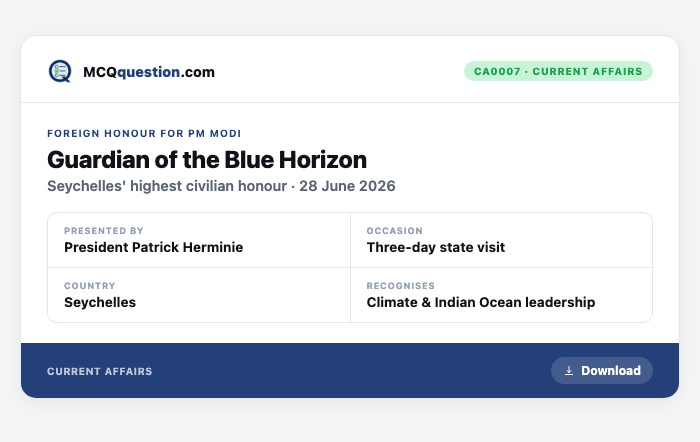700x442 pixels.
Task: Click the Presented By label text
Action: pos(104,231)
